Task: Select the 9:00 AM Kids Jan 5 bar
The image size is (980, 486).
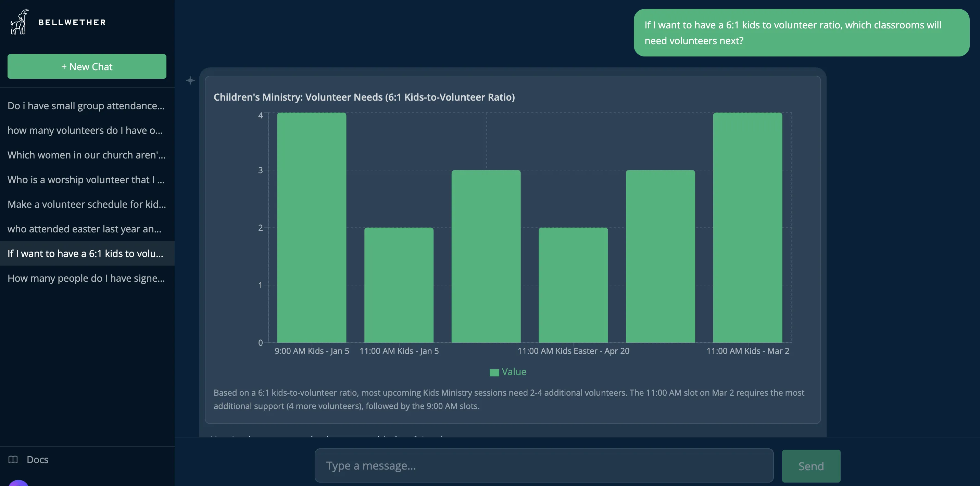Action: [x=312, y=228]
